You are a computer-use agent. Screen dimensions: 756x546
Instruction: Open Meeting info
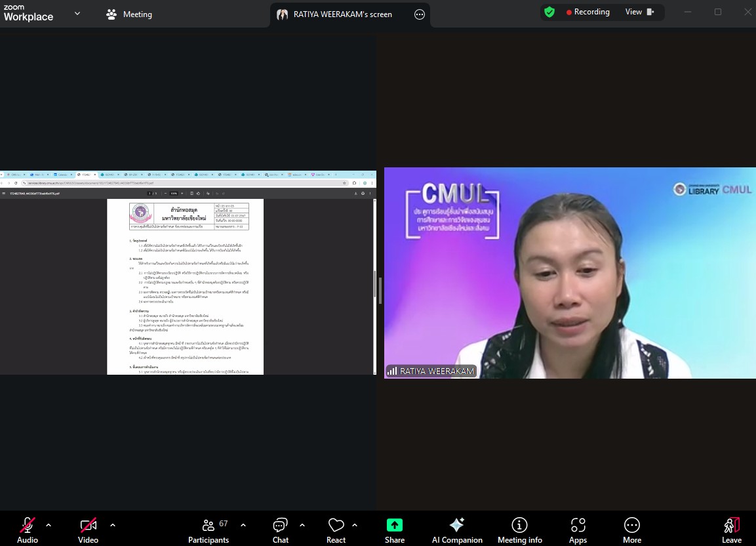coord(520,530)
